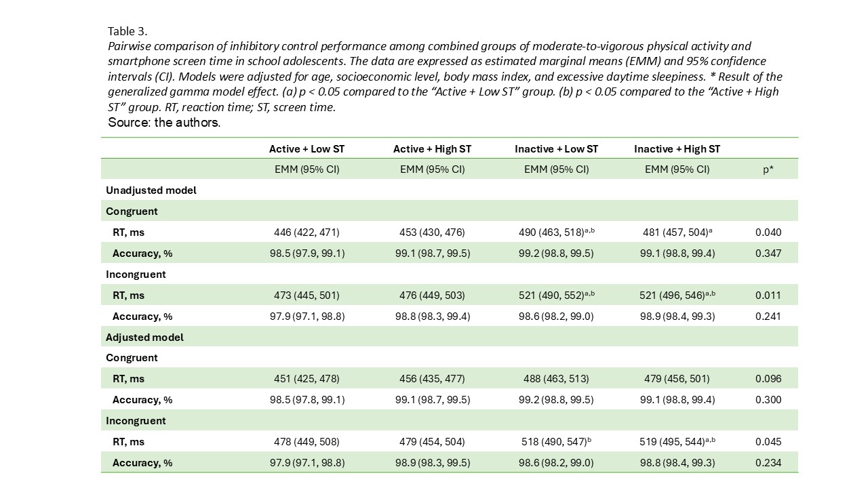Click the p-value cell 0.234
Viewport: 868px width, 488px height.
click(x=768, y=463)
